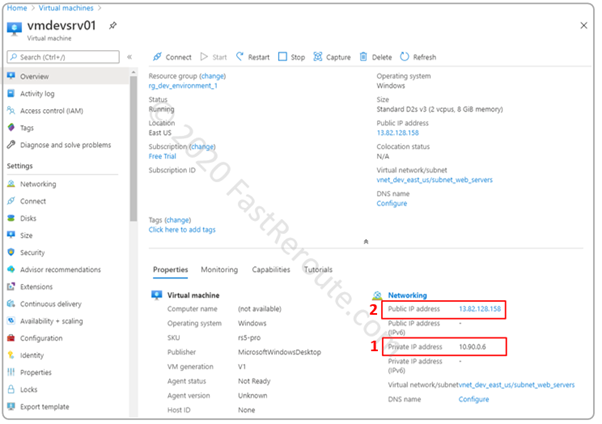Click Configure DNS in Networking properties
This screenshot has height=424, width=602.
474,399
